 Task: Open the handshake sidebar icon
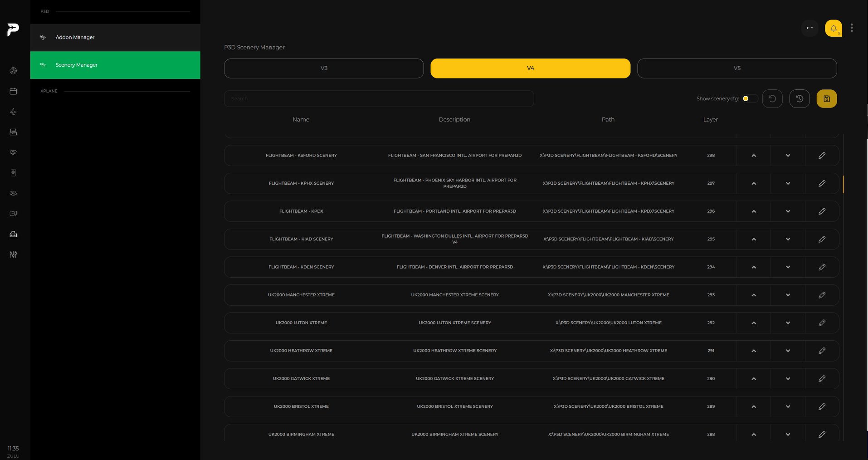[13, 152]
